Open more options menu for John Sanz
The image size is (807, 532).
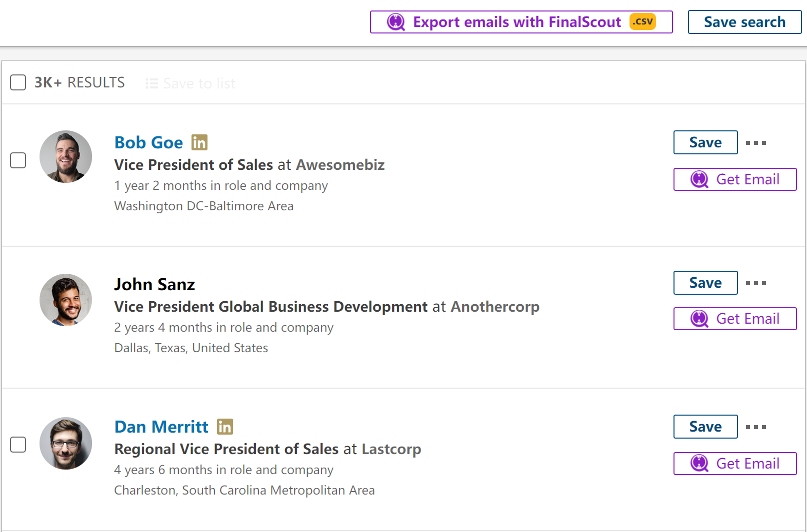755,283
